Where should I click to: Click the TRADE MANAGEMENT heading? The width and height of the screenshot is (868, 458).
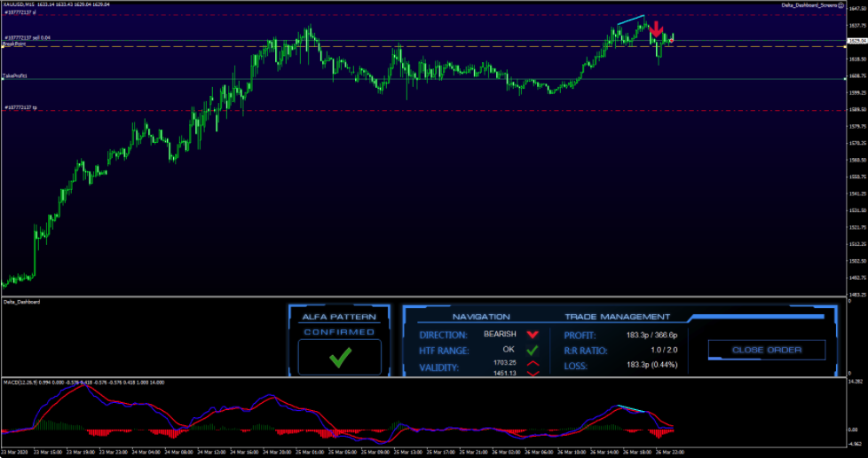tap(617, 317)
